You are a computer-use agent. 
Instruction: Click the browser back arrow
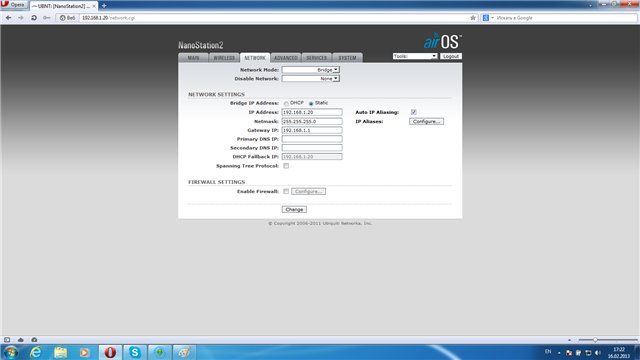pos(9,18)
